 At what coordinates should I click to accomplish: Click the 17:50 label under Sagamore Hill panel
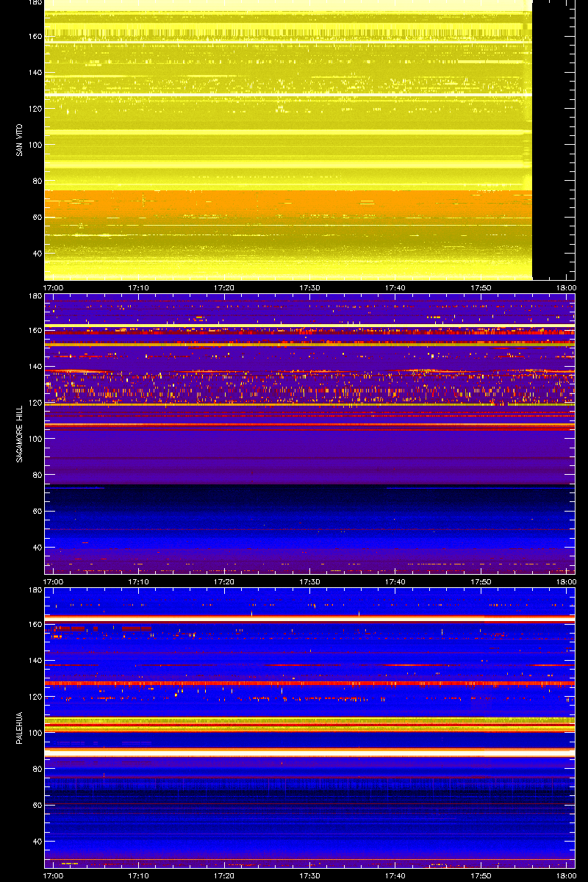click(x=480, y=581)
